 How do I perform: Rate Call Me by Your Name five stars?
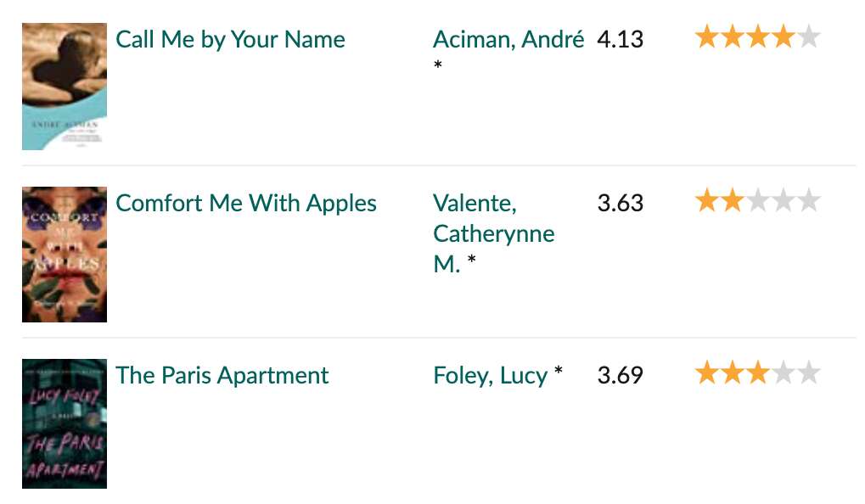[x=809, y=37]
